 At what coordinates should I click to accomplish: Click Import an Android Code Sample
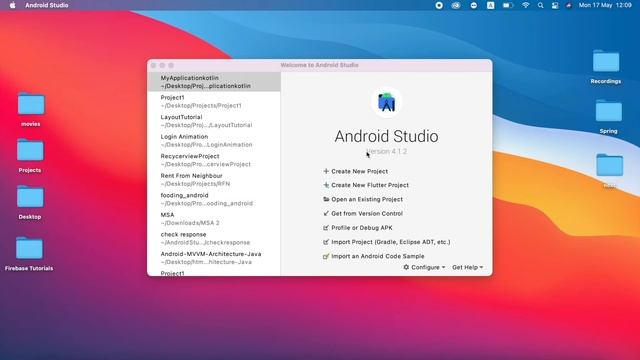(x=378, y=256)
